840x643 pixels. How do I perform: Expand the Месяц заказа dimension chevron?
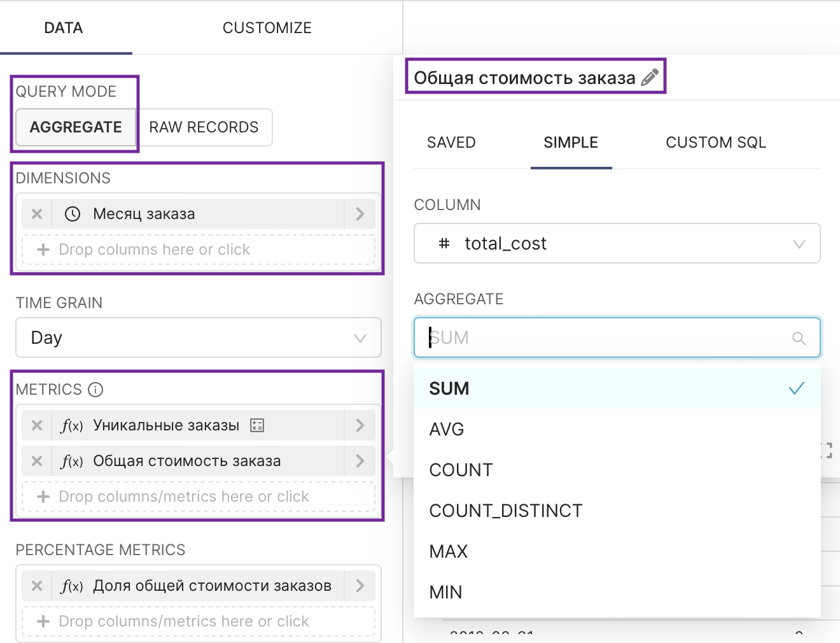(360, 214)
